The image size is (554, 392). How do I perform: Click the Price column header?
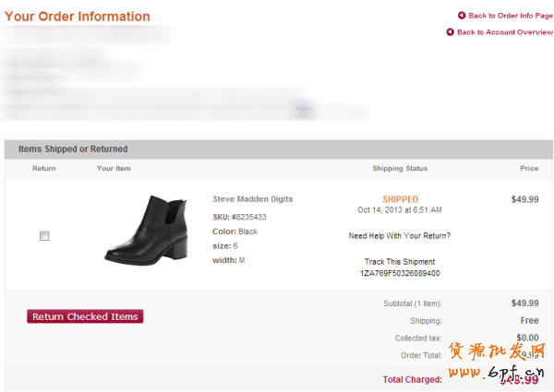[529, 168]
